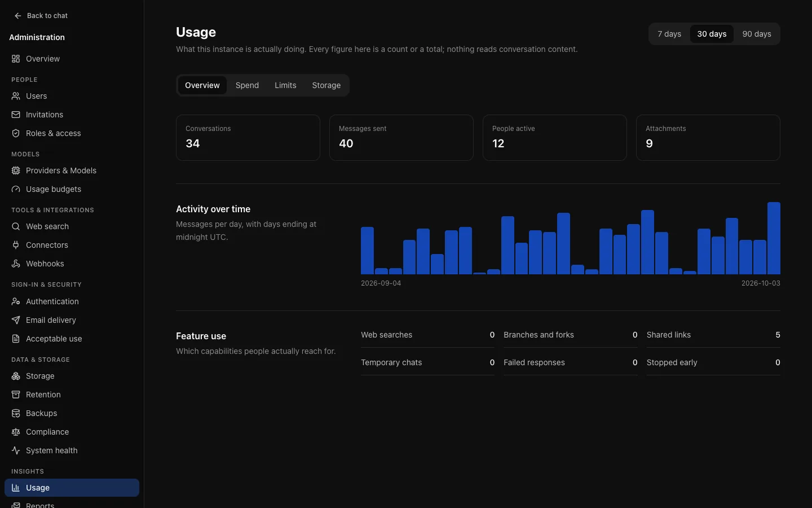
Task: Click the Users people icon
Action: pos(16,96)
